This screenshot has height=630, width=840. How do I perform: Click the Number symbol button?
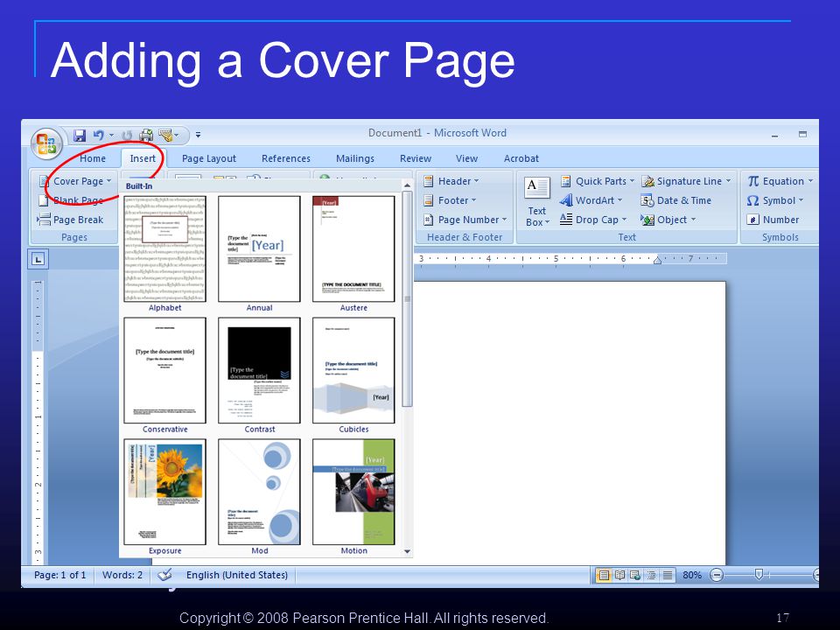click(773, 220)
